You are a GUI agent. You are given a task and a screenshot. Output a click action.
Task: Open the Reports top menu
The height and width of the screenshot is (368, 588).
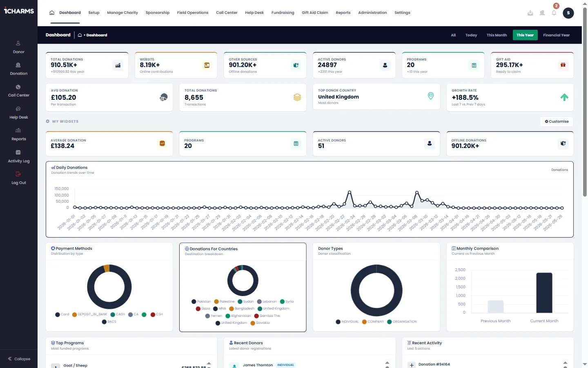(x=343, y=13)
